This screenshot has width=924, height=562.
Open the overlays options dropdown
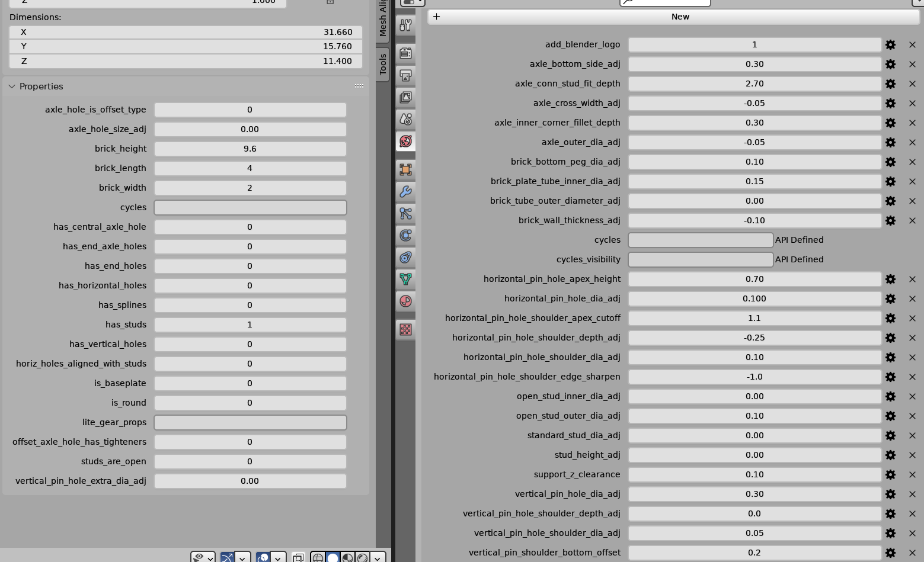(x=278, y=557)
